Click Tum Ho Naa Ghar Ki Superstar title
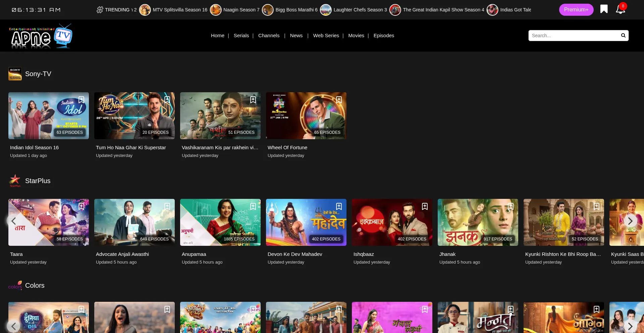Screen dimensions: 644x333 [131, 148]
